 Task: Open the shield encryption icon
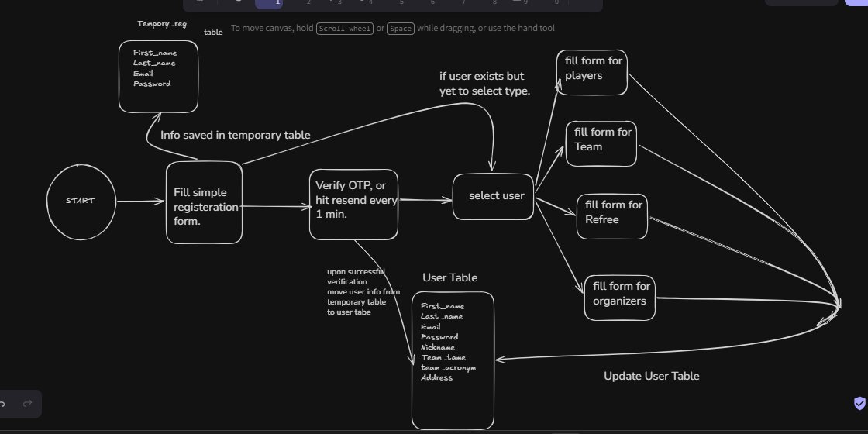(x=859, y=403)
